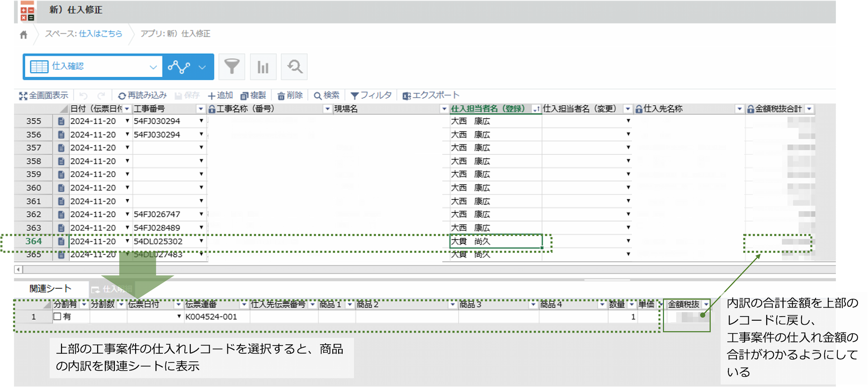Select the 関連シート tab
The height and width of the screenshot is (388, 868).
[x=50, y=289]
